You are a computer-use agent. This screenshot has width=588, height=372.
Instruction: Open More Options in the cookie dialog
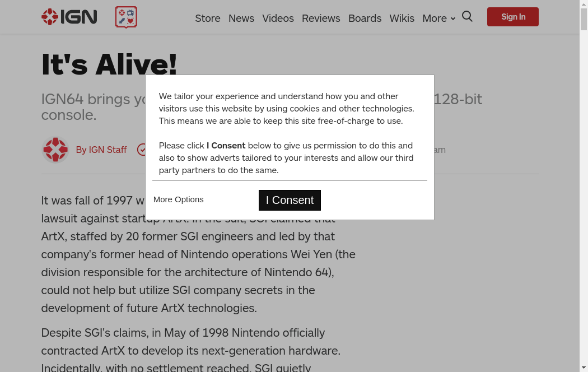pos(178,199)
